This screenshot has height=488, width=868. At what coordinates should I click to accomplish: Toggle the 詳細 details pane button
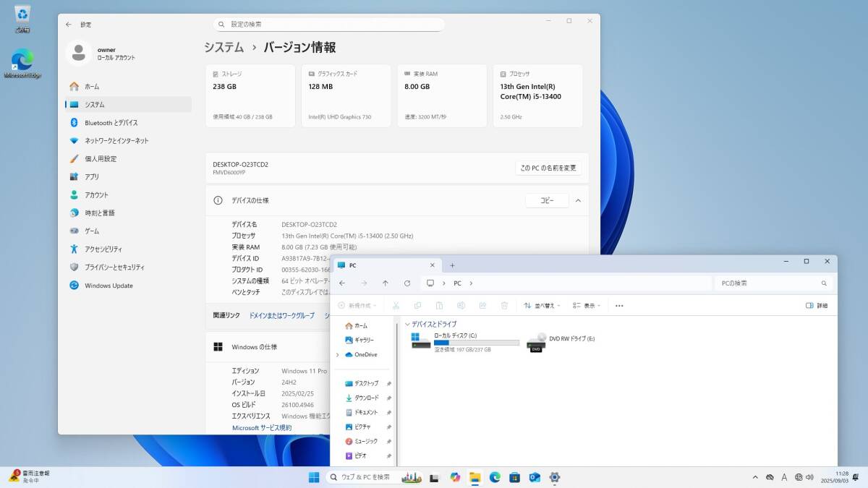click(x=817, y=306)
